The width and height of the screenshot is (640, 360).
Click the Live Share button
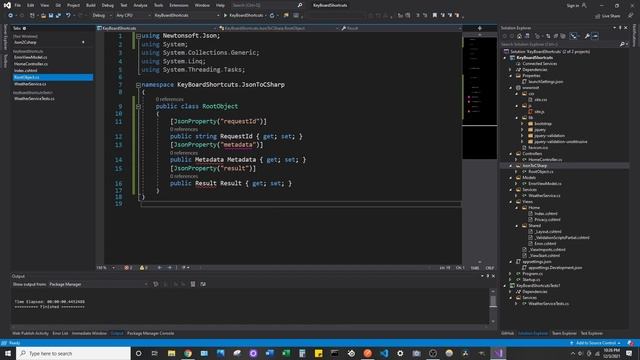click(608, 16)
